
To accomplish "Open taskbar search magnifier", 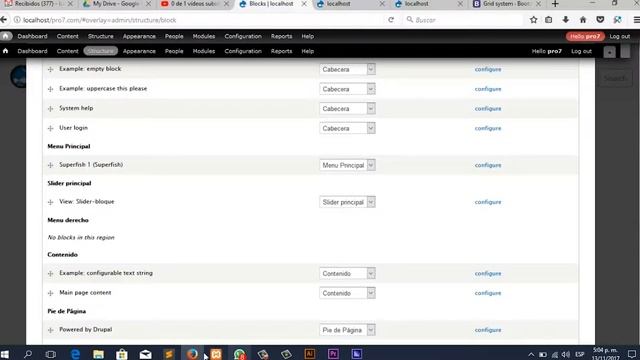I will tap(28, 354).
